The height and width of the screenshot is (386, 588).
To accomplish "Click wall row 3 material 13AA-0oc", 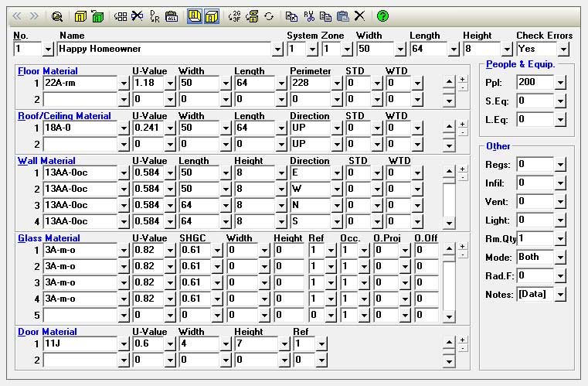I will 80,205.
